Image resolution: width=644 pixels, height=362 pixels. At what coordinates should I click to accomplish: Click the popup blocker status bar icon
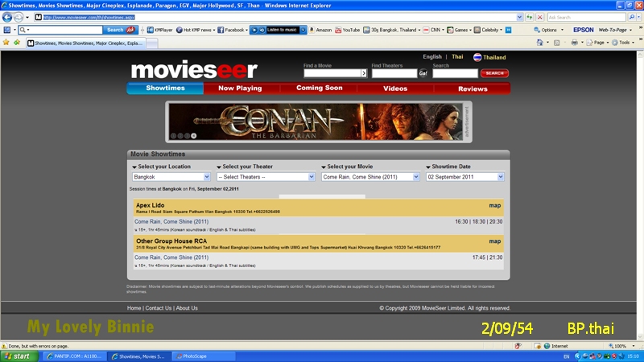pos(518,346)
